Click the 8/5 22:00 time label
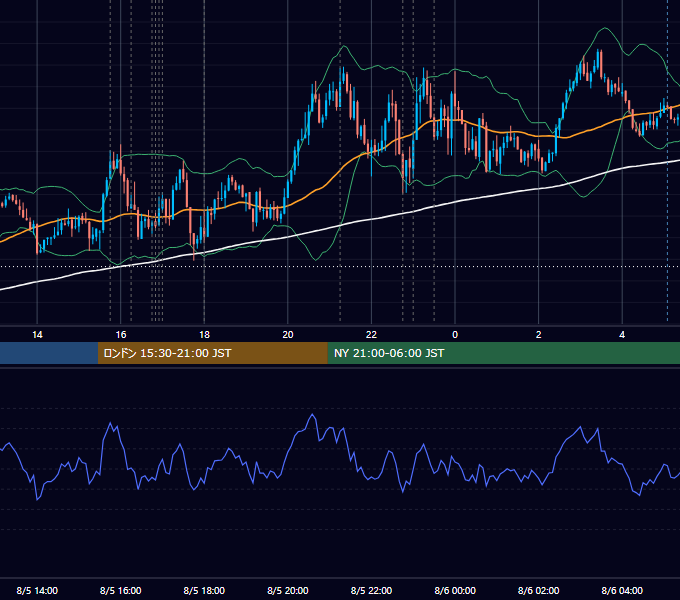 tap(371, 590)
